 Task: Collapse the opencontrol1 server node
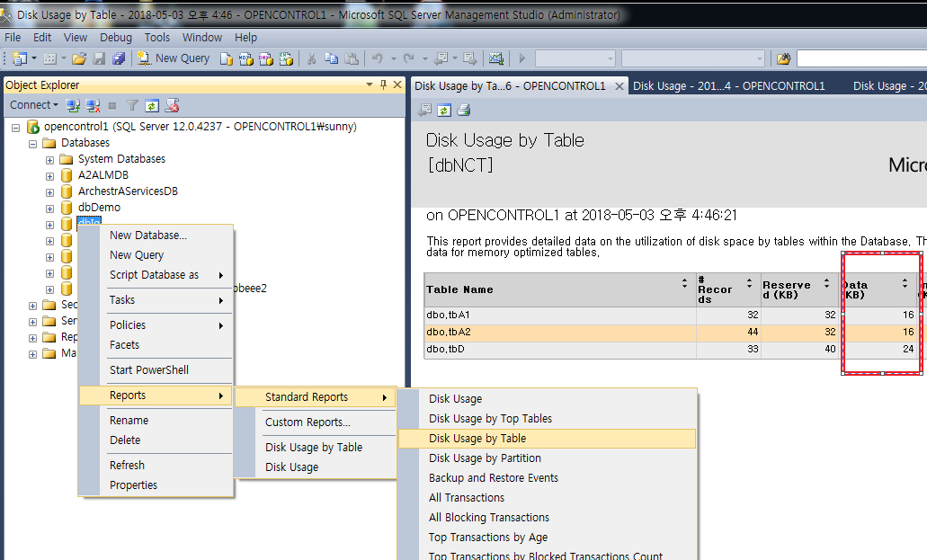pyautogui.click(x=16, y=127)
